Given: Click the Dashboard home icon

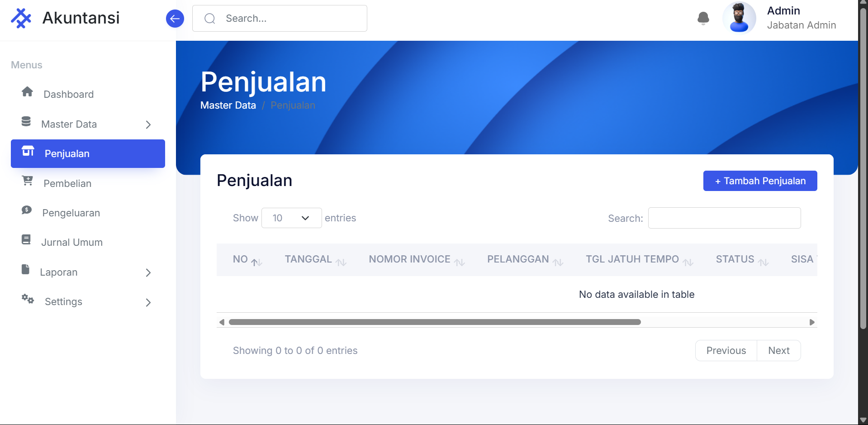Looking at the screenshot, I should tap(27, 92).
